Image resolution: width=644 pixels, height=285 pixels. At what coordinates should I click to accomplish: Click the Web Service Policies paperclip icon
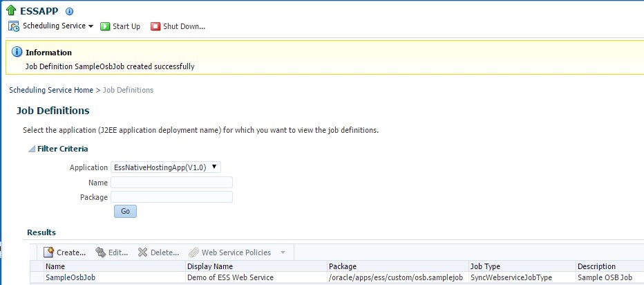pyautogui.click(x=194, y=252)
